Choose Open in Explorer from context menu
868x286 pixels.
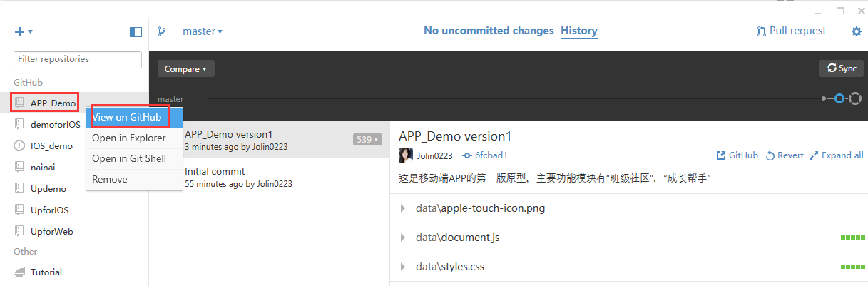pyautogui.click(x=135, y=138)
